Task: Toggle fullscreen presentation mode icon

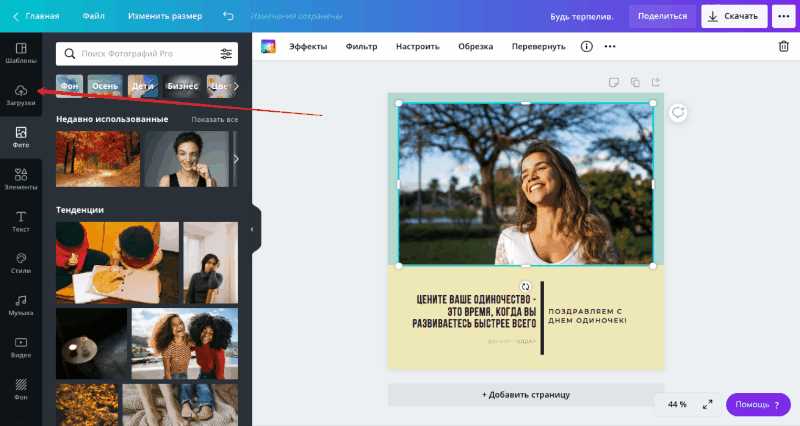Action: click(x=707, y=405)
